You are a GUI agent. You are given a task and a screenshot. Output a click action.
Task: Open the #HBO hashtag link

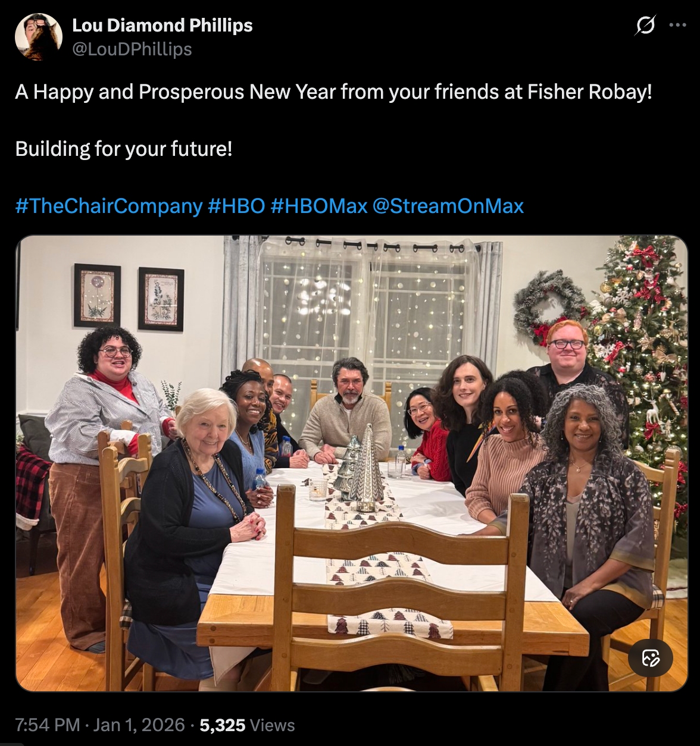236,206
